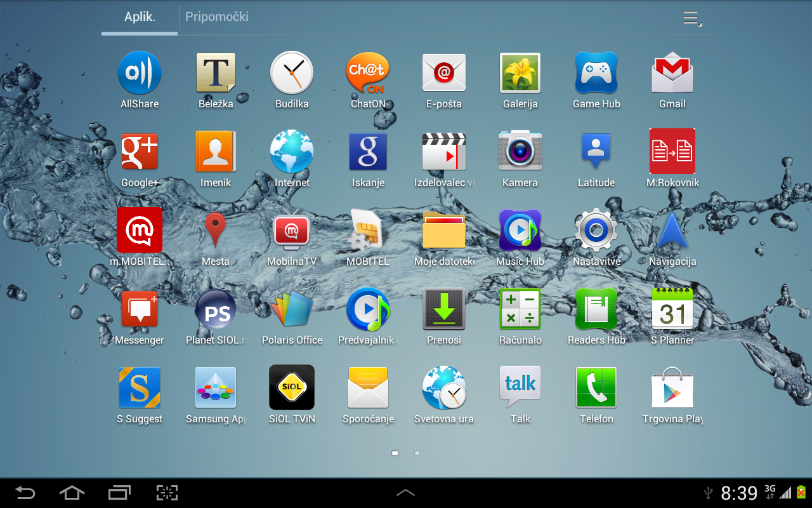Start the Navigacija app
Screen dimensions: 812x508
(672, 231)
